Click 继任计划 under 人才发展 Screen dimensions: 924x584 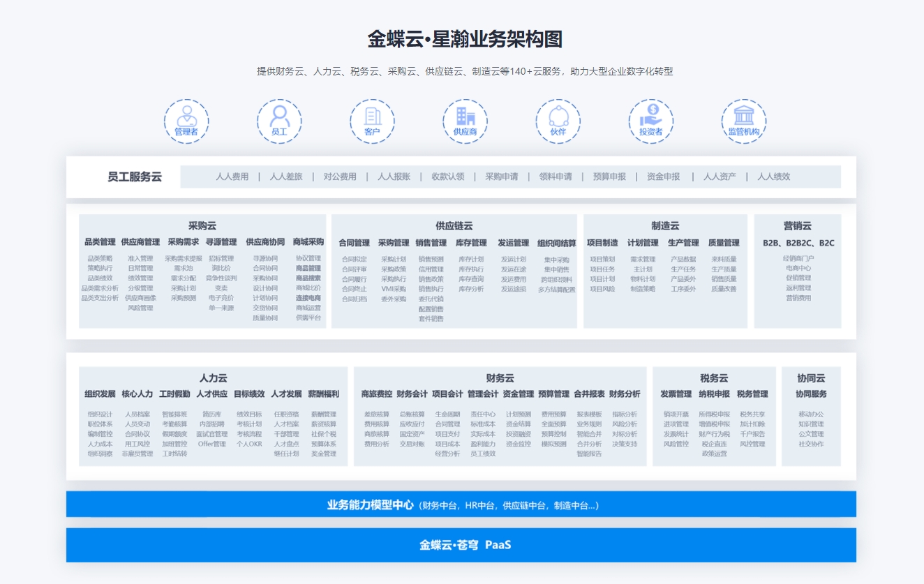pos(286,453)
